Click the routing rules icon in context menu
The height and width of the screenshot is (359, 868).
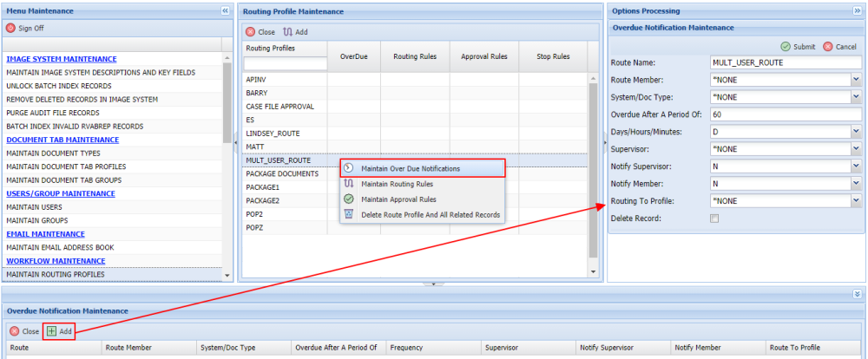pyautogui.click(x=349, y=184)
